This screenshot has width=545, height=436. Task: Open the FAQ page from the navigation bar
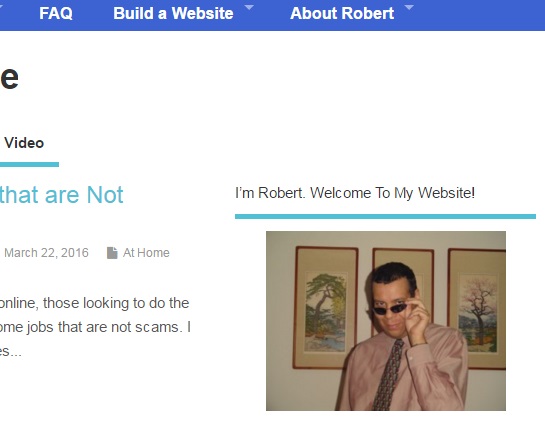56,14
